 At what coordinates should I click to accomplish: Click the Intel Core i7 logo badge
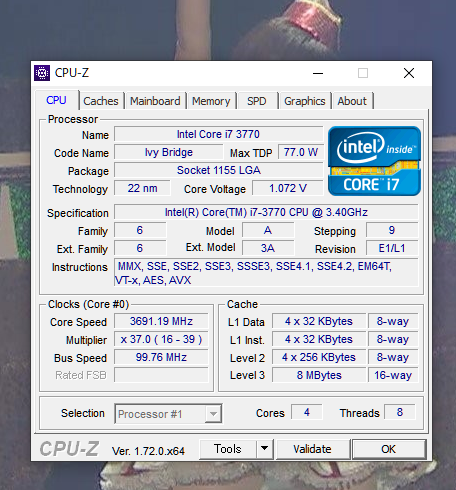tap(374, 161)
